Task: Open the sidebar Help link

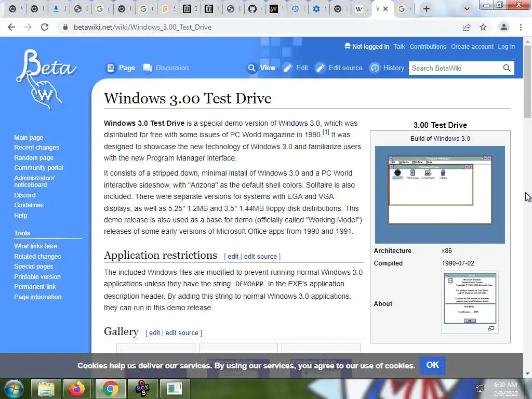Action: click(x=20, y=216)
